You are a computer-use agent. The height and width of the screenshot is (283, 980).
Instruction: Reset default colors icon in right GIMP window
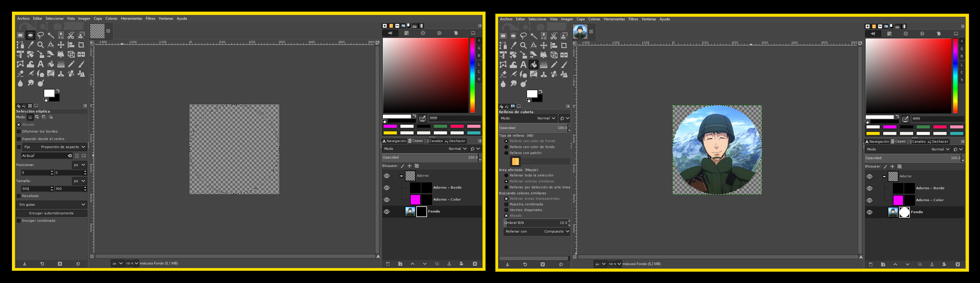click(x=528, y=100)
